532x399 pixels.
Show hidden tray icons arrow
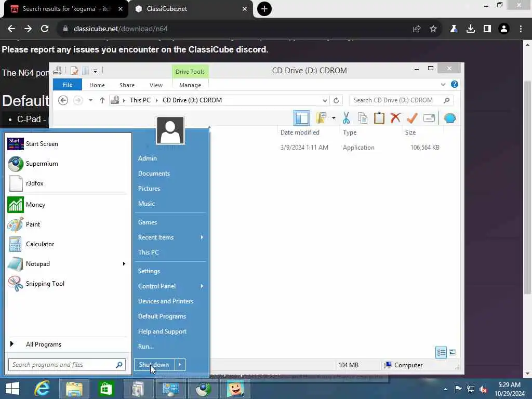[445, 389]
